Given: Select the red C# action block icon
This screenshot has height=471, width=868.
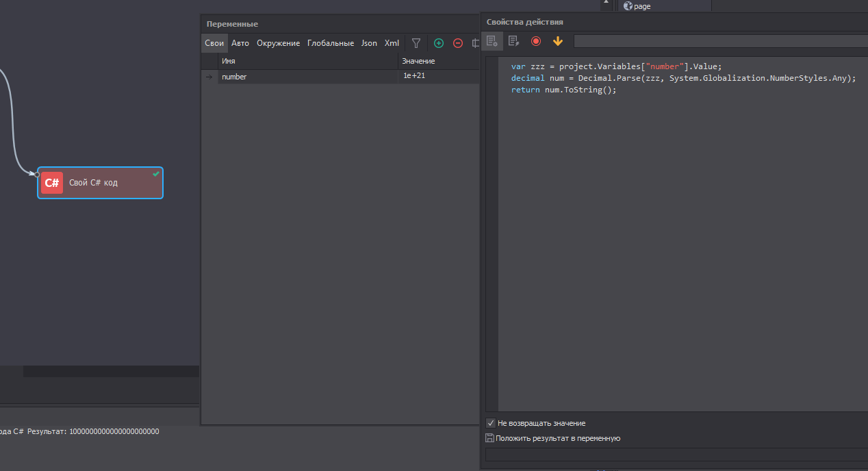Looking at the screenshot, I should point(52,183).
